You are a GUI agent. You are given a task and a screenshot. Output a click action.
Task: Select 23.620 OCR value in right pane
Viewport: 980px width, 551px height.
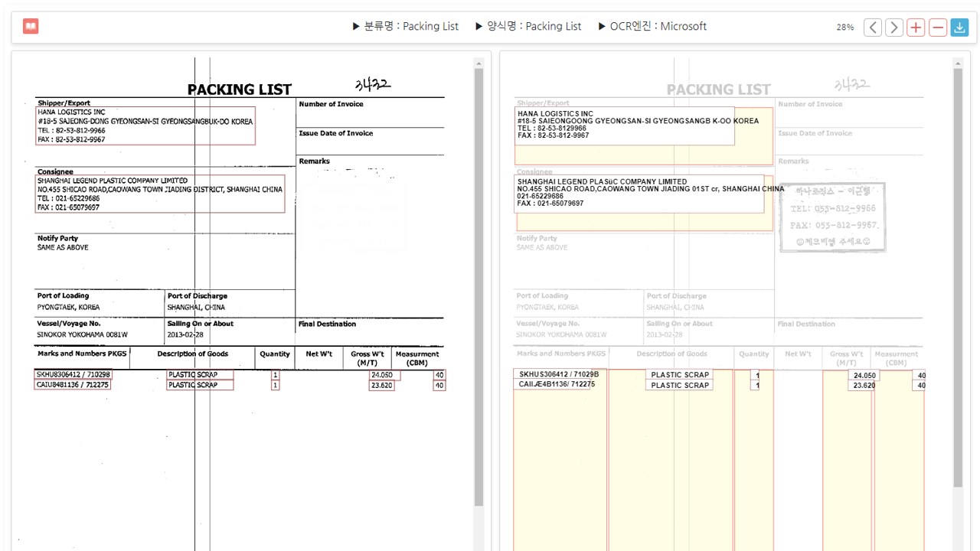[861, 386]
